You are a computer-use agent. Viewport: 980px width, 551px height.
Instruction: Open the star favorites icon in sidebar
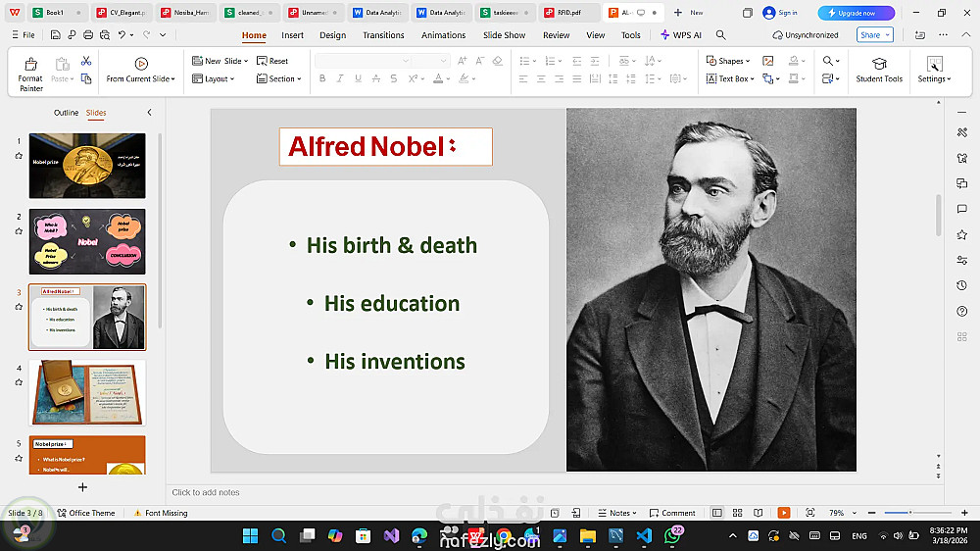point(962,234)
